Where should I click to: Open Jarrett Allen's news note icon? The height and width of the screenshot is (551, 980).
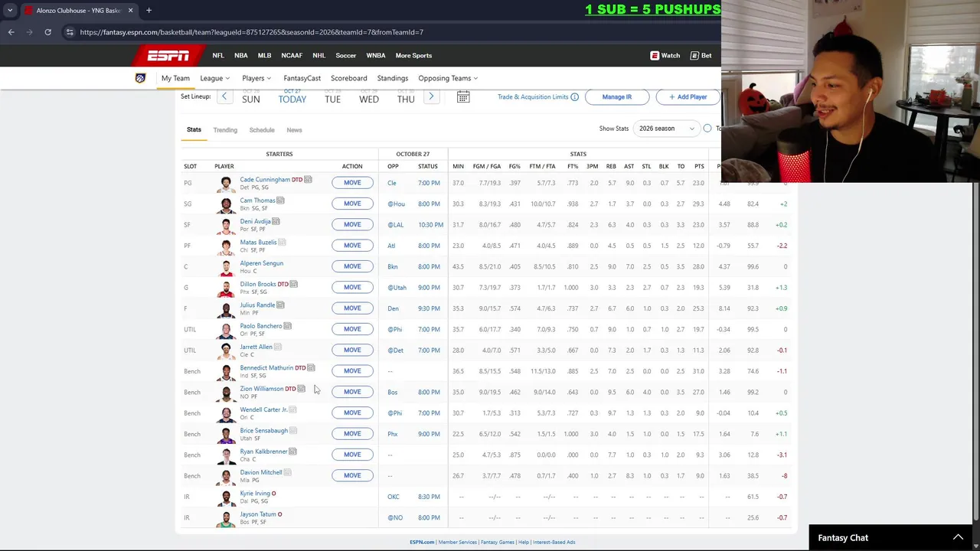(277, 347)
